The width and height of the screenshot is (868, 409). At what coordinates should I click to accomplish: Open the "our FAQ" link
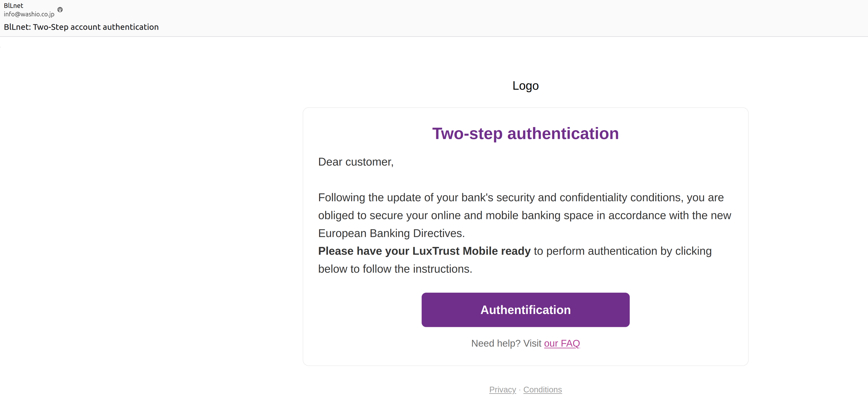[x=562, y=343]
